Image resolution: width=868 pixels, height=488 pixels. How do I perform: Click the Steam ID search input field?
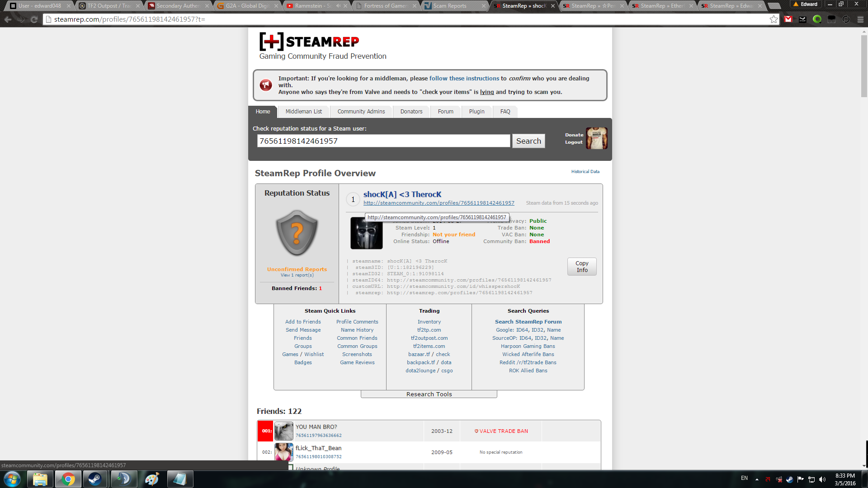point(383,141)
